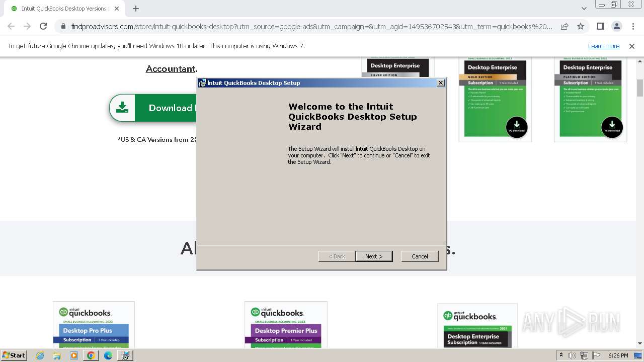This screenshot has height=362, width=644.
Task: Open a new Chrome tab
Action: coord(136,9)
